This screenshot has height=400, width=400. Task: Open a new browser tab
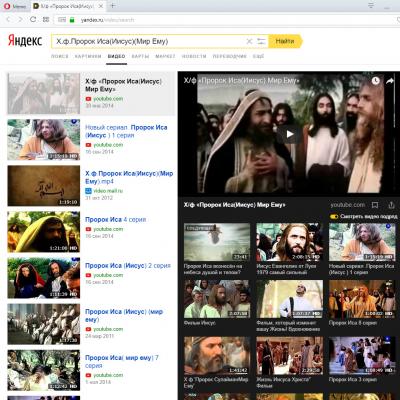coord(113,6)
